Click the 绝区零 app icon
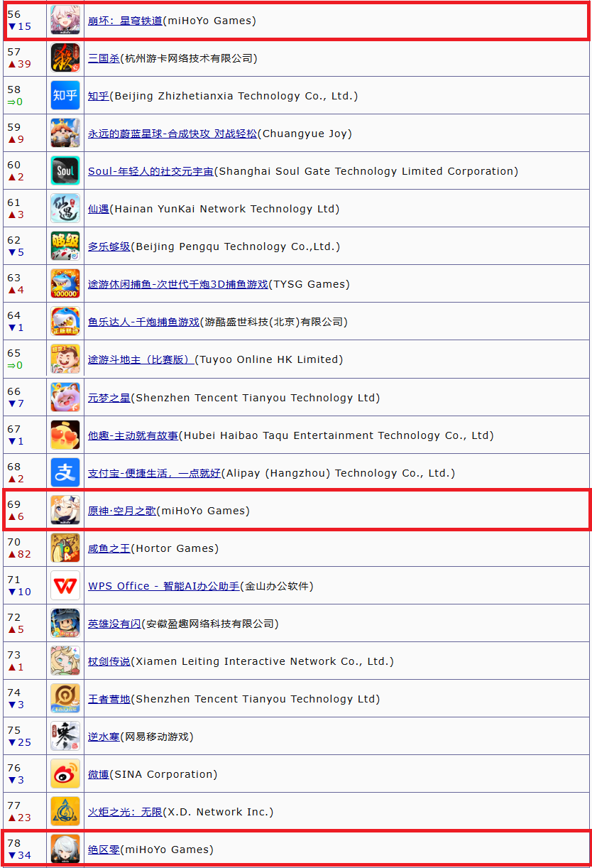 coord(65,849)
